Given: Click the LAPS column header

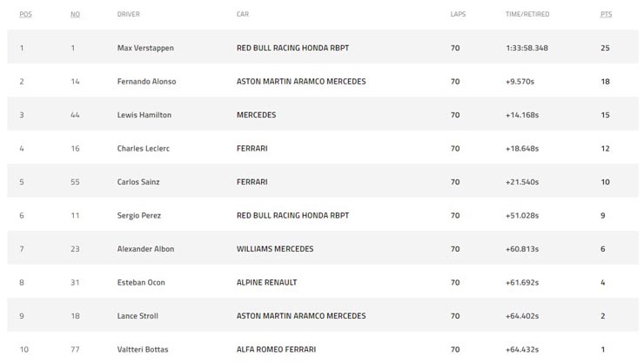Looking at the screenshot, I should 458,15.
